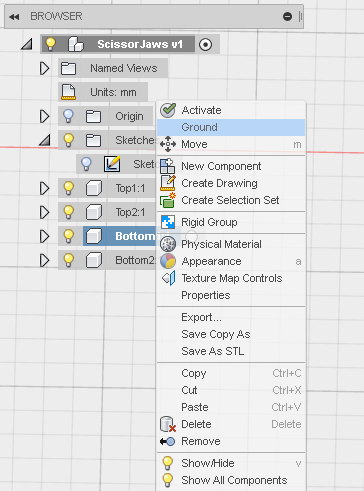Click the Rigid Group puzzle icon

pyautogui.click(x=168, y=222)
